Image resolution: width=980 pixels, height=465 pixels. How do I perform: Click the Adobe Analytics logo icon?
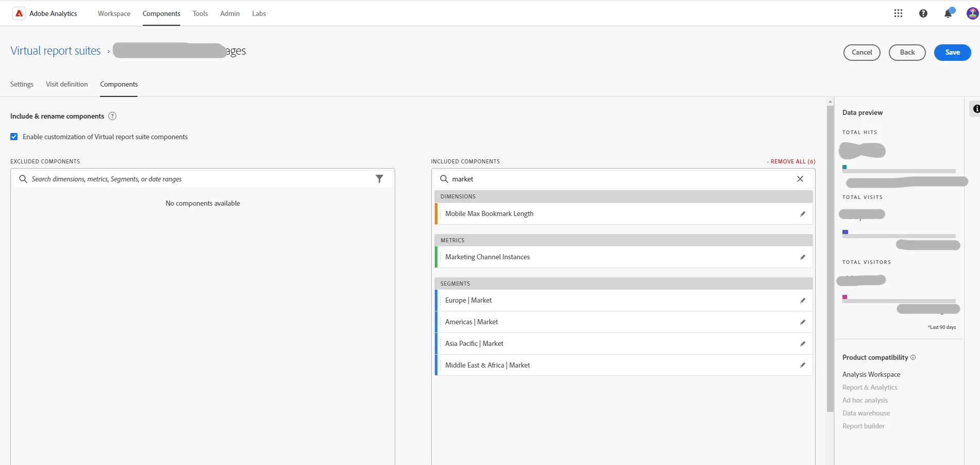click(x=19, y=13)
